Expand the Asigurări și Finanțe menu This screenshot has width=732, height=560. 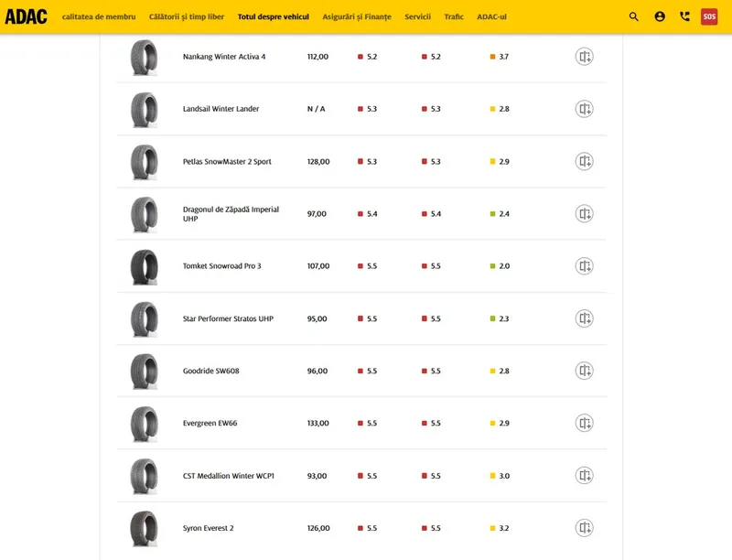click(x=357, y=17)
